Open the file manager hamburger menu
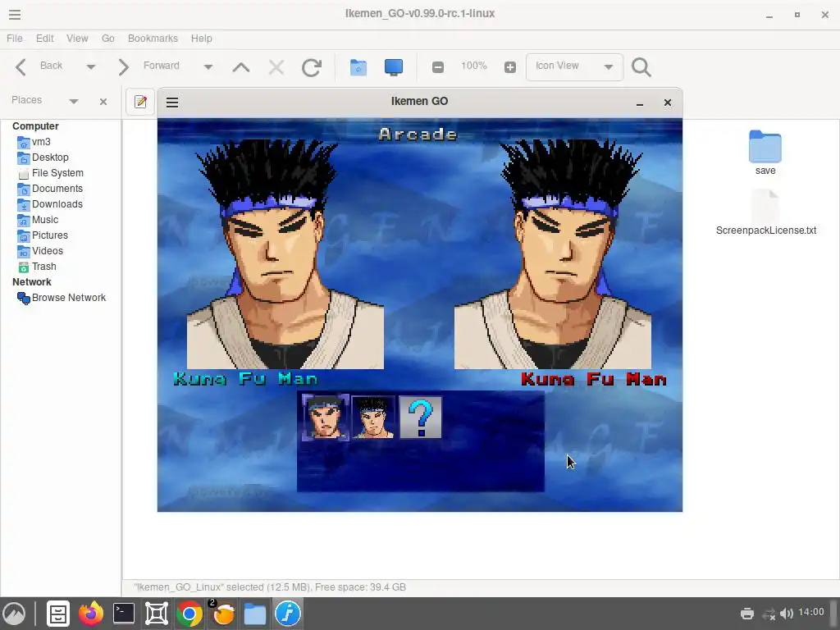This screenshot has width=840, height=630. coord(15,15)
